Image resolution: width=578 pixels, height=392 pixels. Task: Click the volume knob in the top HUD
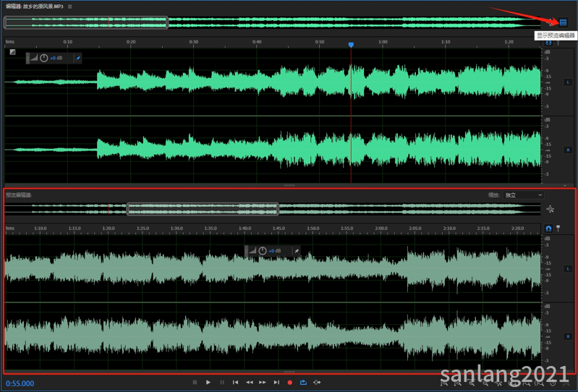[43, 58]
